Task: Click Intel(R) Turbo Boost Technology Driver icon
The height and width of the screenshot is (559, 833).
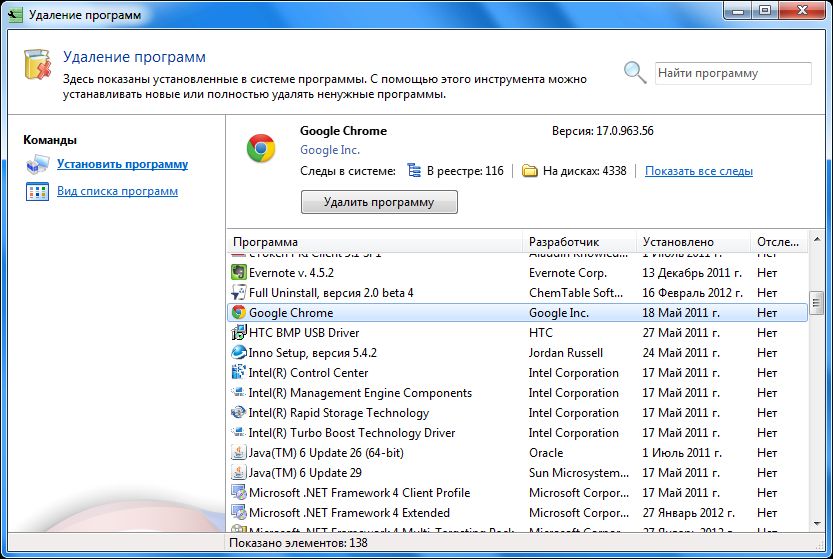Action: pyautogui.click(x=239, y=433)
